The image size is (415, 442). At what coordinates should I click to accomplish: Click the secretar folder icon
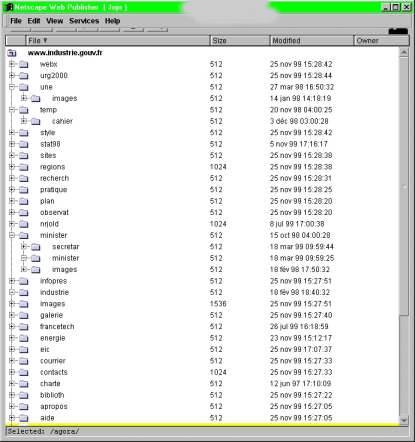[36, 247]
